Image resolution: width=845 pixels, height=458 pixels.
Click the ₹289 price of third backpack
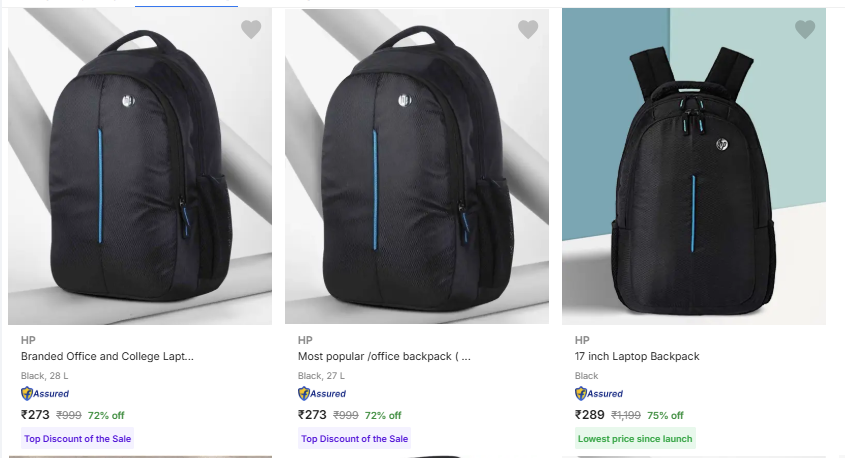(589, 415)
